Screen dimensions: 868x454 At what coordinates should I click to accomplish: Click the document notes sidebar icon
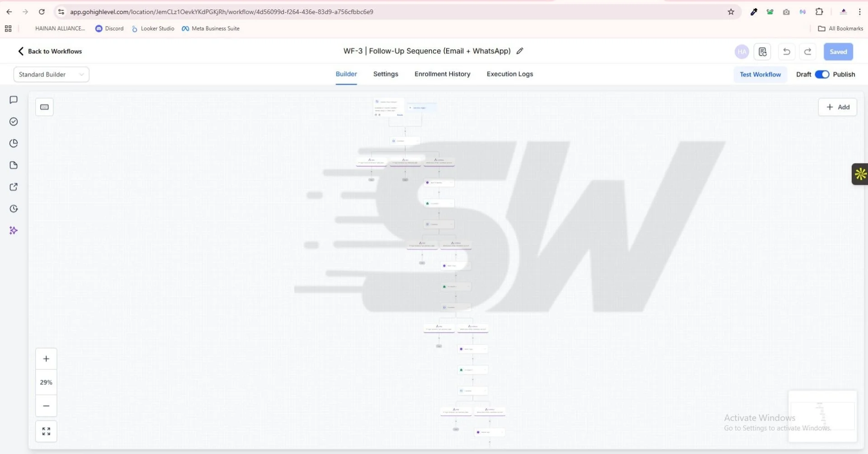(x=14, y=165)
